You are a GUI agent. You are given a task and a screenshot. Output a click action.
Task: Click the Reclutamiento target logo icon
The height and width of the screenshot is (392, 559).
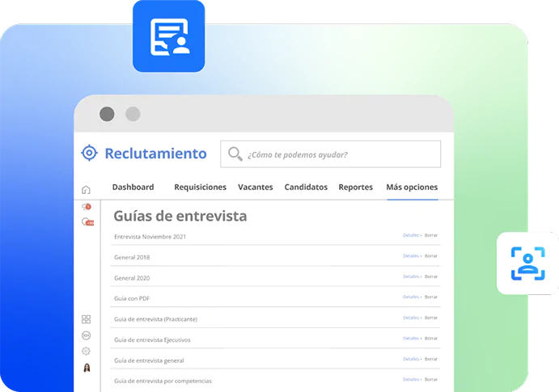pyautogui.click(x=89, y=154)
